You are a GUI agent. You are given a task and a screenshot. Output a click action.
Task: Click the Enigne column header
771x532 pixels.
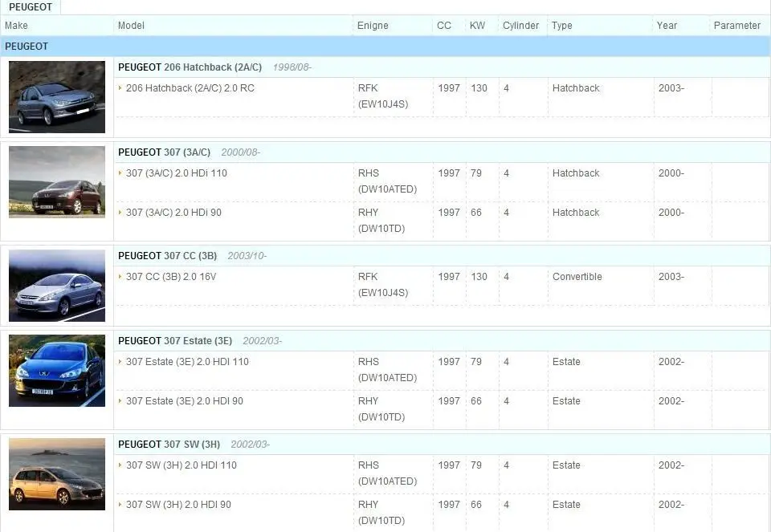373,26
